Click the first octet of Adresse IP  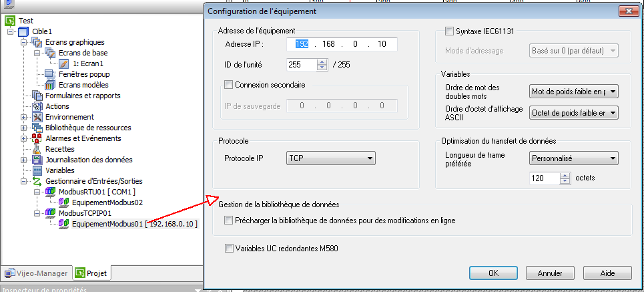tap(302, 44)
